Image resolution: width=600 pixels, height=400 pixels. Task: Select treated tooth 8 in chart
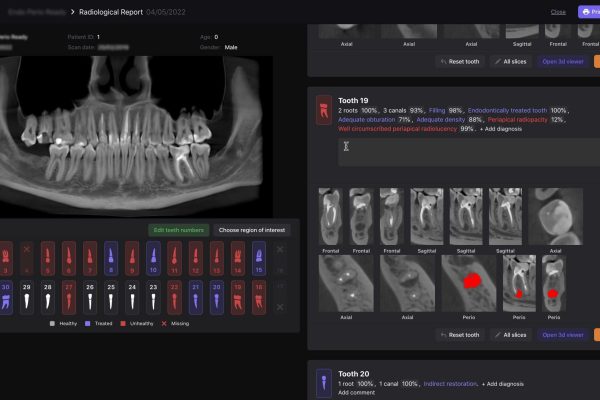[x=111, y=258]
